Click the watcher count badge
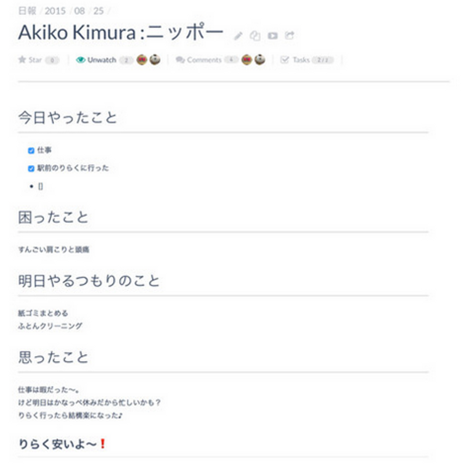Image resolution: width=476 pixels, height=465 pixels. tap(126, 60)
